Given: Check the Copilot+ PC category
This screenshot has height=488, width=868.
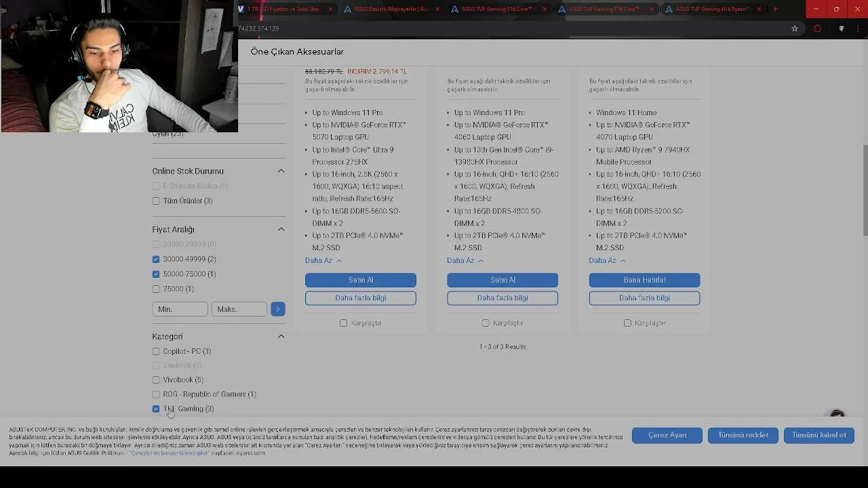Looking at the screenshot, I should [156, 351].
